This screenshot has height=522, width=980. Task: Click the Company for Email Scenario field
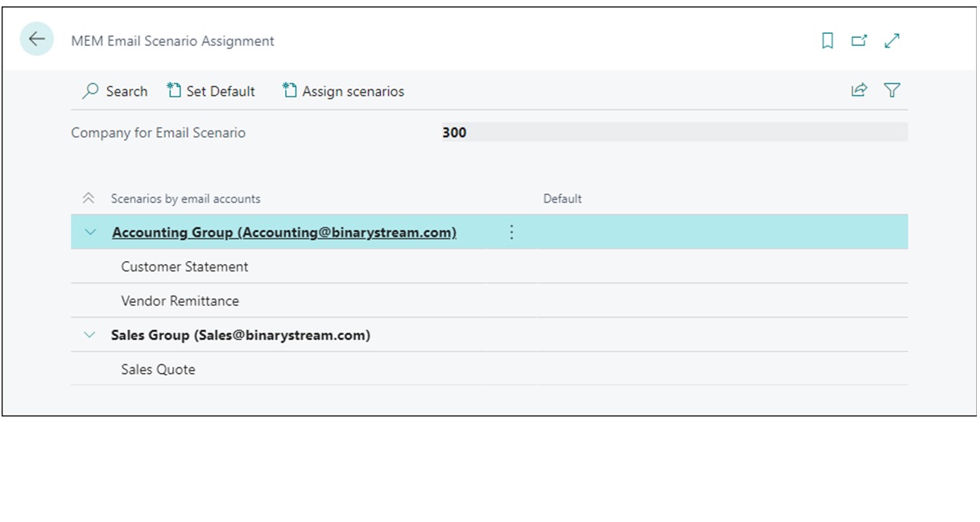click(673, 133)
